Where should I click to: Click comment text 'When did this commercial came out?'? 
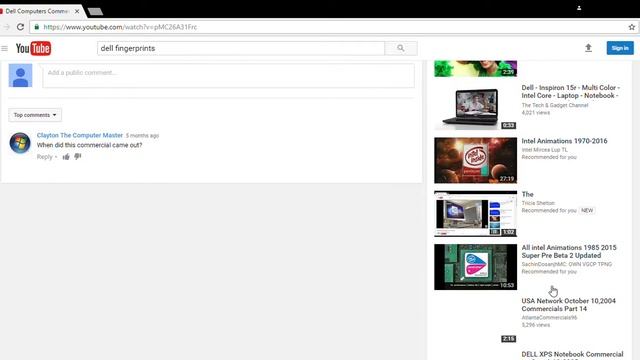(x=89, y=145)
